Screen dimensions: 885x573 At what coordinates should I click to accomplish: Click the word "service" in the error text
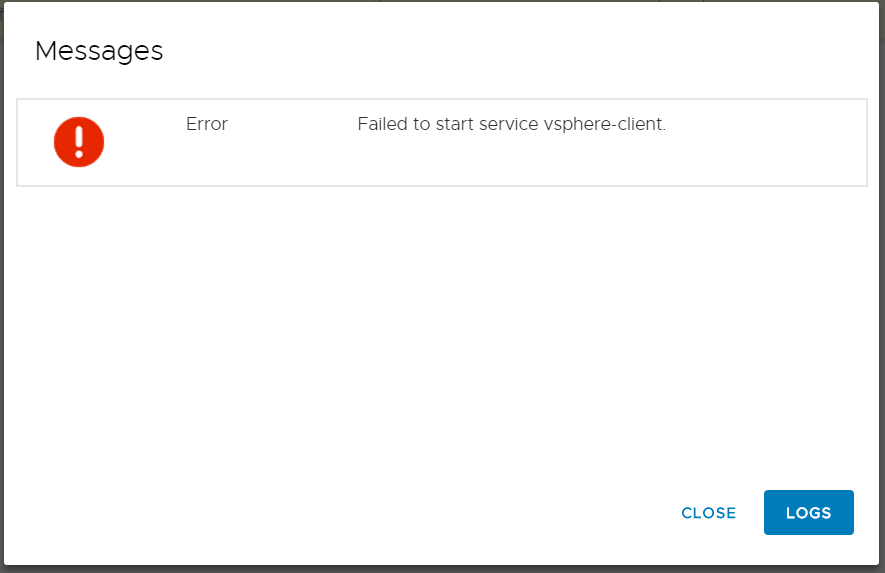pos(509,124)
